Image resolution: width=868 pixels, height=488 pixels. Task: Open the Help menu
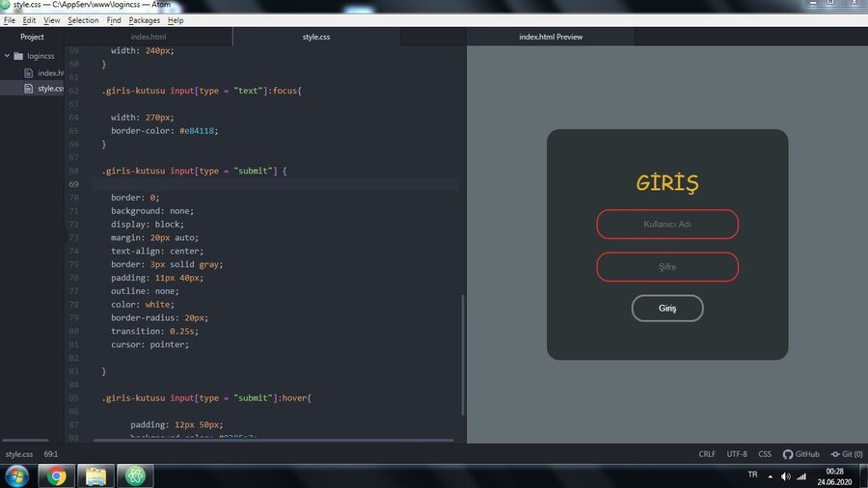click(x=176, y=20)
